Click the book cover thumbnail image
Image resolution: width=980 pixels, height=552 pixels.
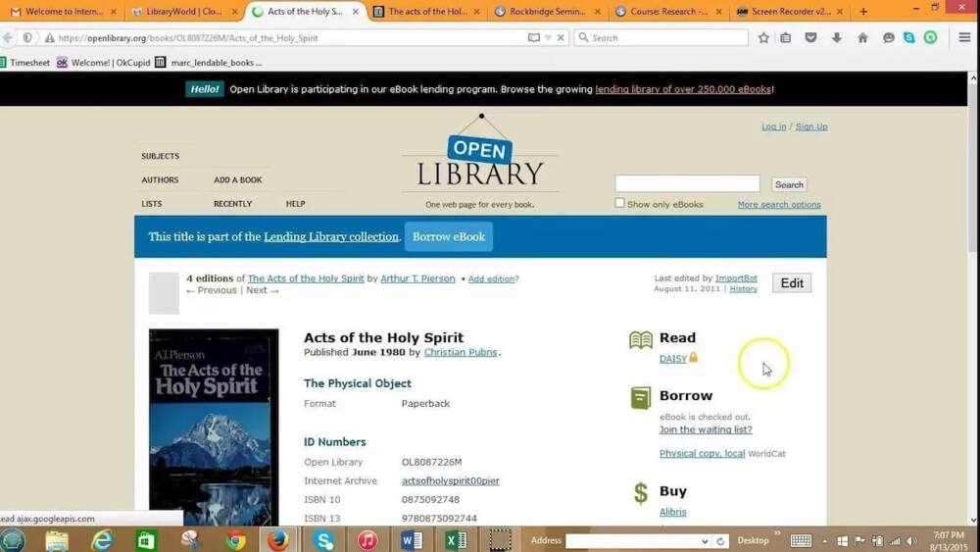[214, 427]
